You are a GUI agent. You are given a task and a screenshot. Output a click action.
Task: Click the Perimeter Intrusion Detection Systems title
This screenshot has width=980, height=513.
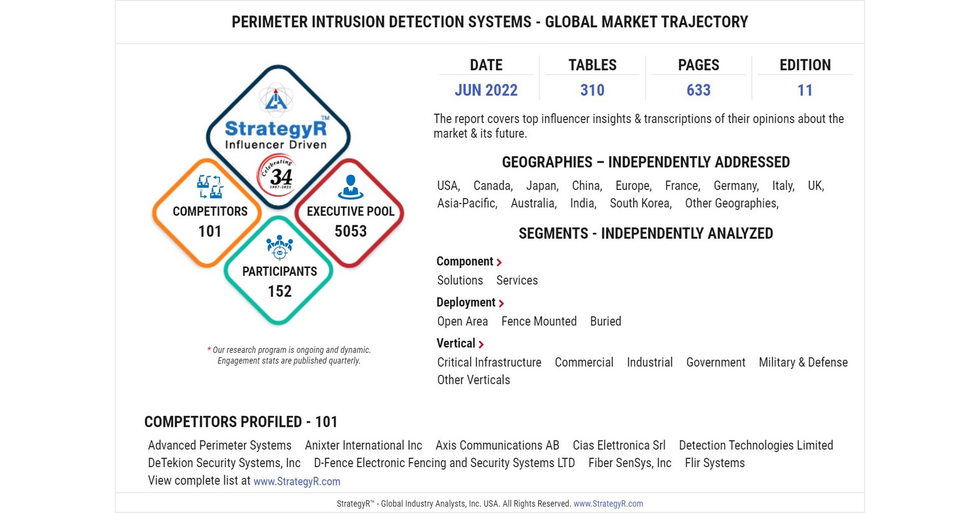pos(490,22)
